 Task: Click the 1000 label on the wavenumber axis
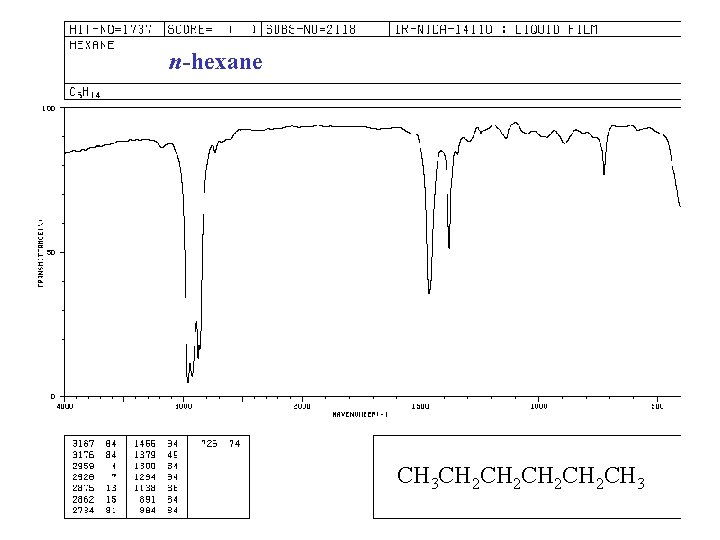click(x=539, y=406)
